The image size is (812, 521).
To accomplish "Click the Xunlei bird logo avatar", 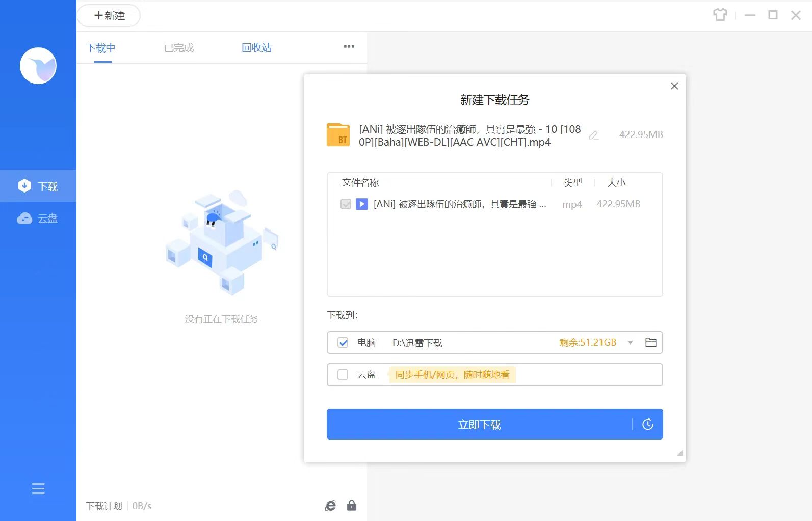I will coord(38,66).
